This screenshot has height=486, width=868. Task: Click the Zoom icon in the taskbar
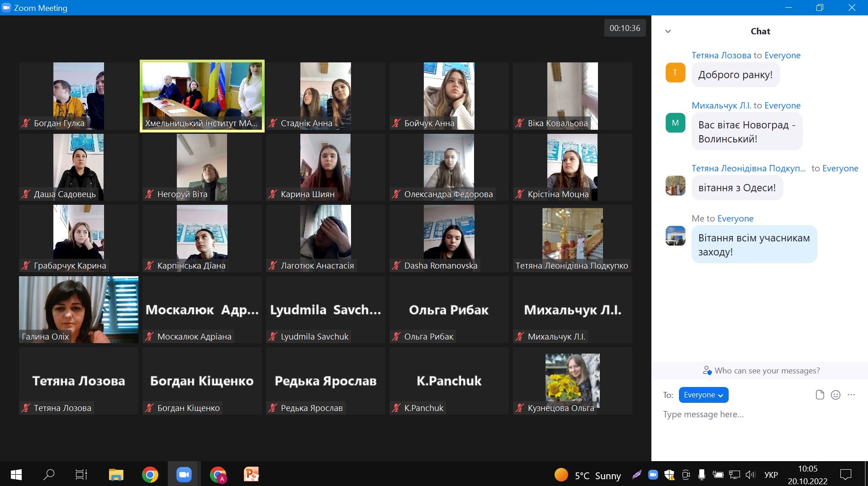point(184,474)
